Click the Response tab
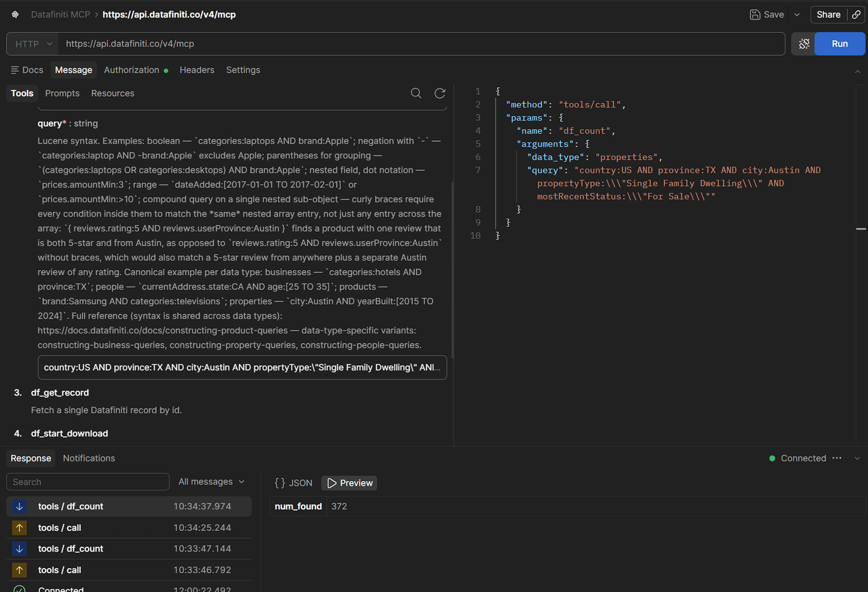 point(31,458)
